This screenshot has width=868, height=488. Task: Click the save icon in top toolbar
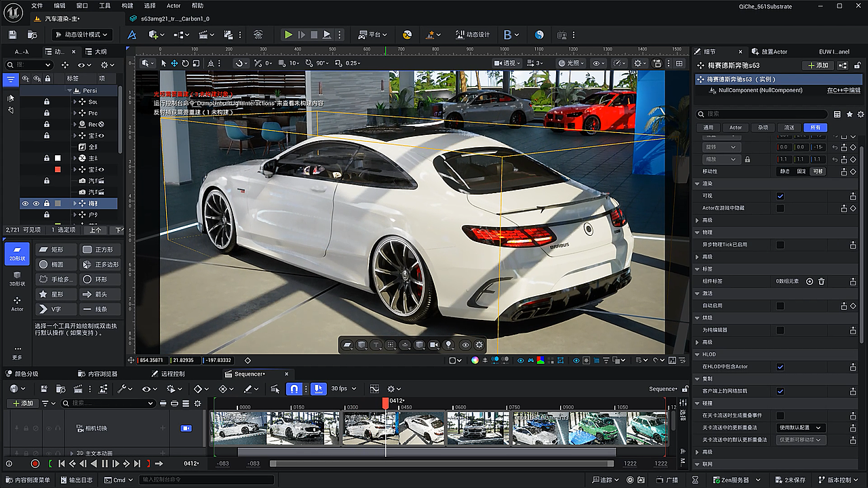(x=12, y=35)
